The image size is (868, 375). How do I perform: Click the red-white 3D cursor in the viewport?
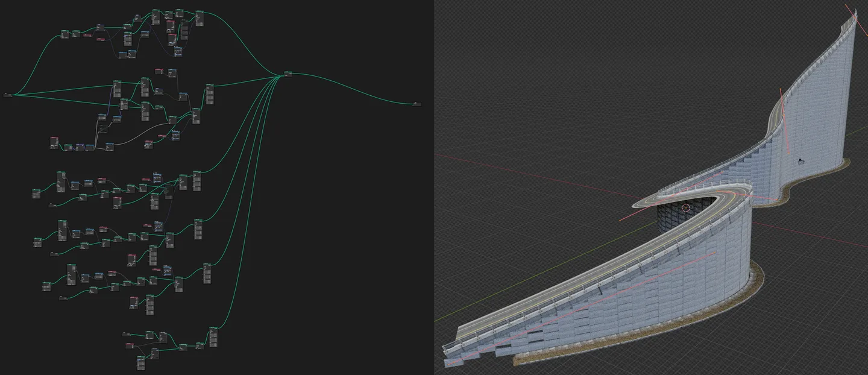coord(685,208)
